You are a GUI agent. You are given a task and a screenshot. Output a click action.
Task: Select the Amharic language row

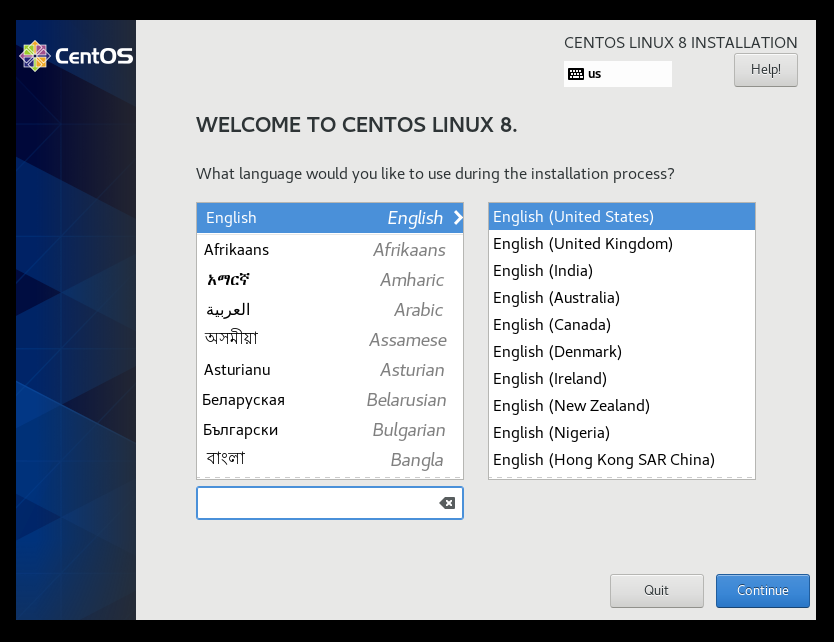point(330,280)
